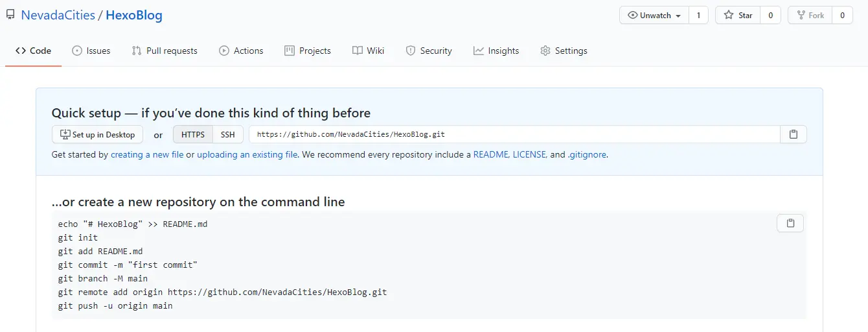This screenshot has height=332, width=868.
Task: Open the stargazers count beside Star
Action: [x=770, y=16]
